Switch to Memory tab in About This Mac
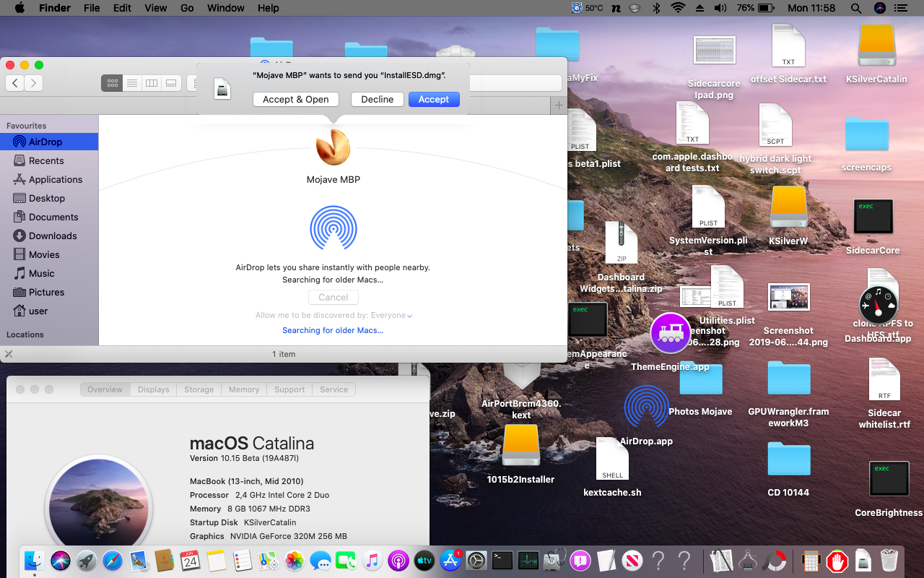This screenshot has width=924, height=578. [244, 389]
